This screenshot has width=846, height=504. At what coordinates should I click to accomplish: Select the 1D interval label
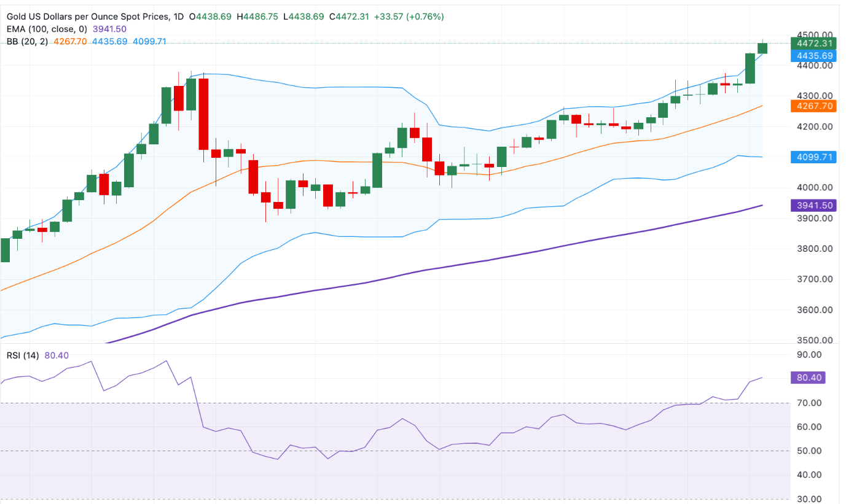tap(178, 17)
